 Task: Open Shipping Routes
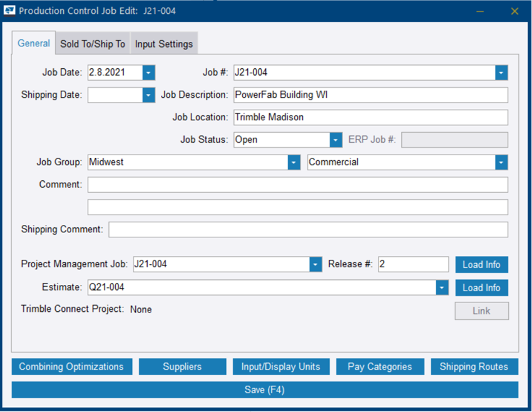coord(474,366)
